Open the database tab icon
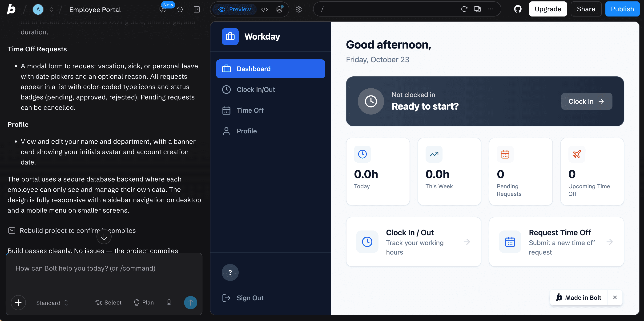 click(279, 9)
